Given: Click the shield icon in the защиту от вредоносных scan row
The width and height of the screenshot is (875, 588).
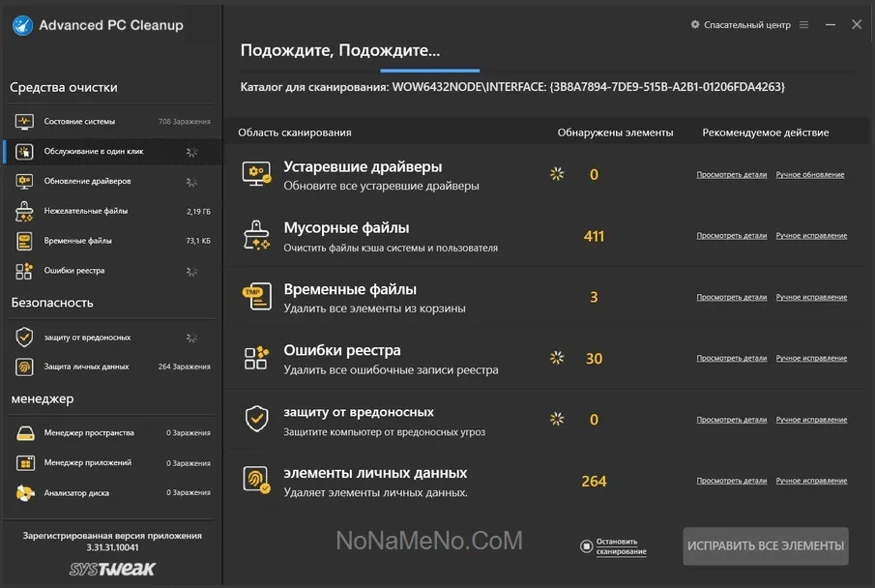Looking at the screenshot, I should click(256, 419).
